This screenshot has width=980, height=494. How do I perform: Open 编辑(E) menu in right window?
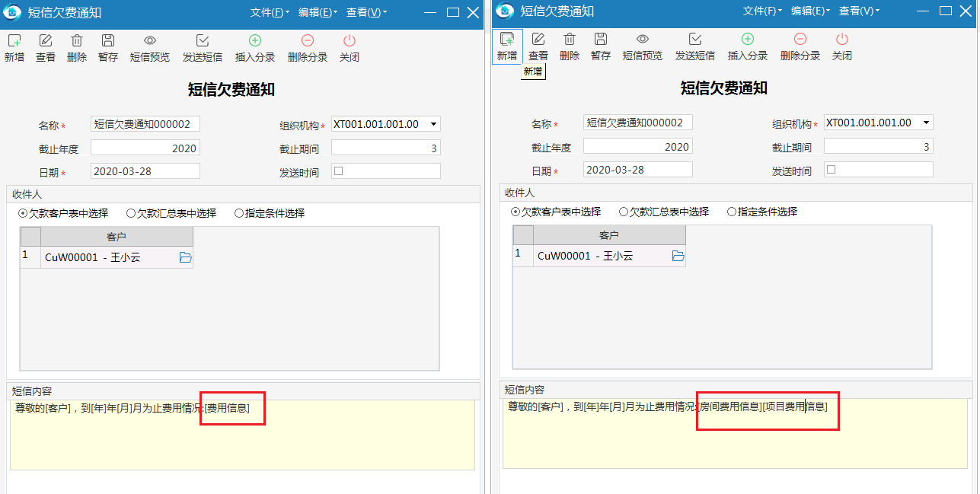pos(811,11)
